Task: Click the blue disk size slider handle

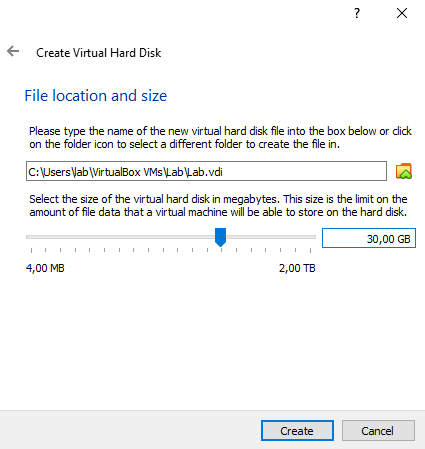Action: point(220,237)
